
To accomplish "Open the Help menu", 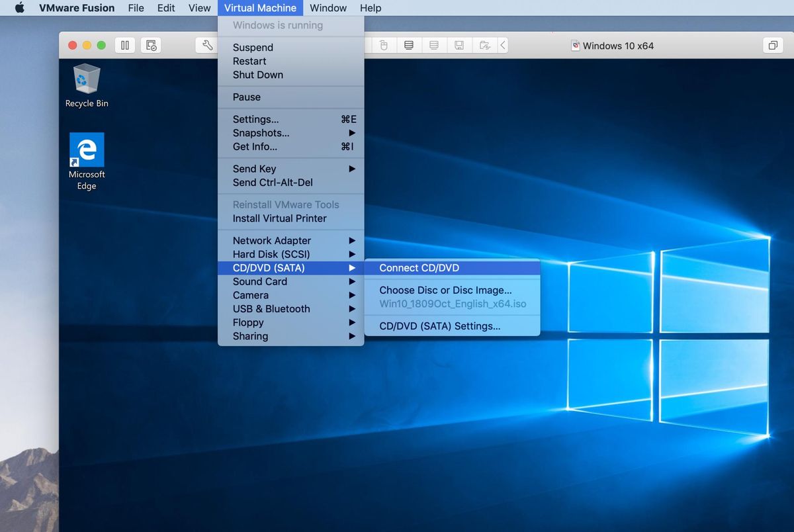I will (371, 7).
